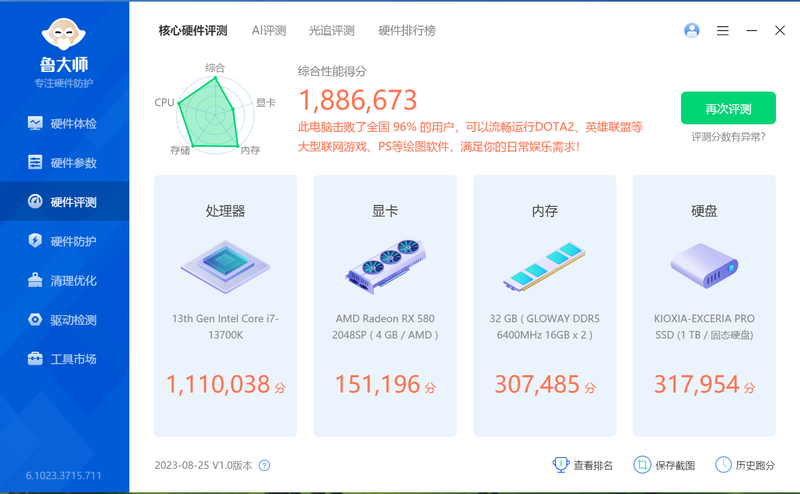The width and height of the screenshot is (800, 494).
Task: Click the 评测分数有异常? link
Action: 728,137
